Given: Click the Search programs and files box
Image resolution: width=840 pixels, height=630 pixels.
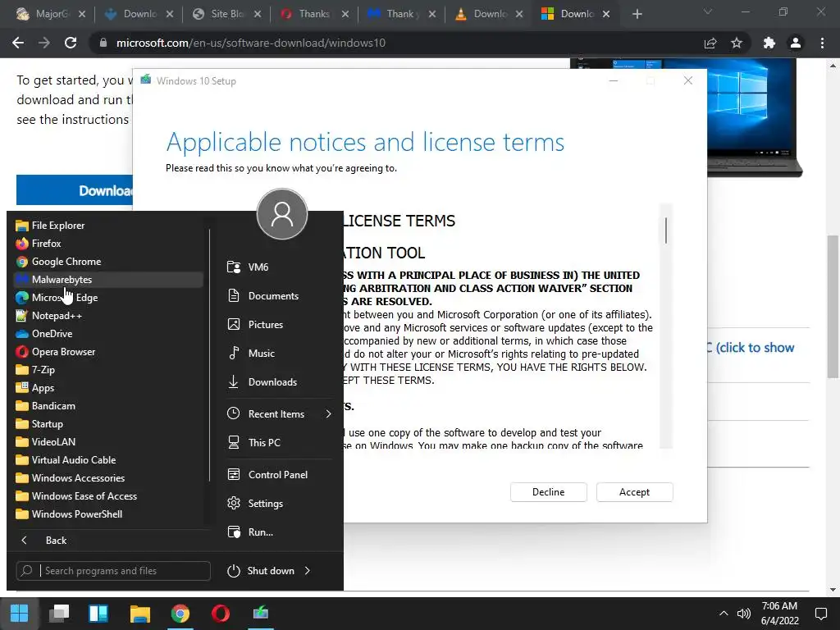Looking at the screenshot, I should coord(113,571).
